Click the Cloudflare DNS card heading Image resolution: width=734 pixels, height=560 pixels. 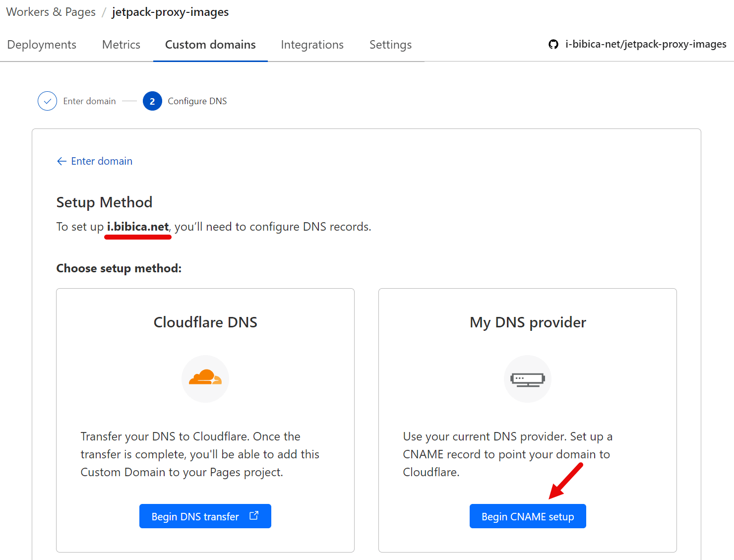[205, 322]
